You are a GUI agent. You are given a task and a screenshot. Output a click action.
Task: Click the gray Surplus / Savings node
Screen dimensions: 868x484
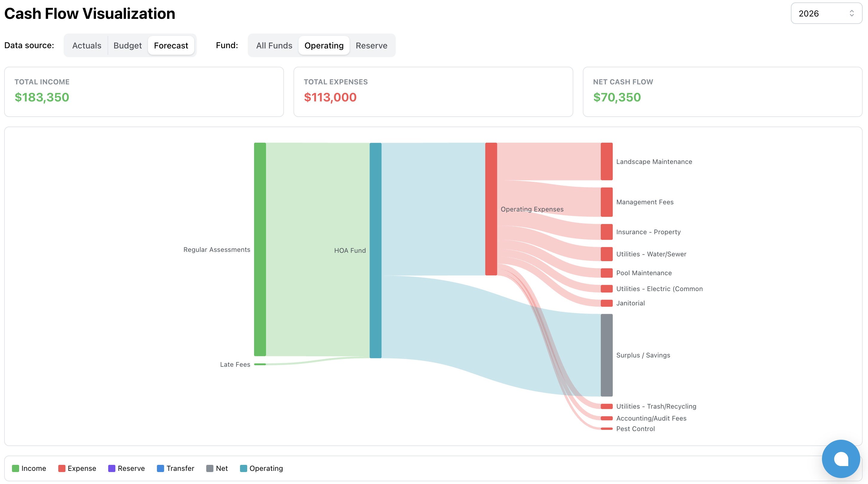coord(606,355)
